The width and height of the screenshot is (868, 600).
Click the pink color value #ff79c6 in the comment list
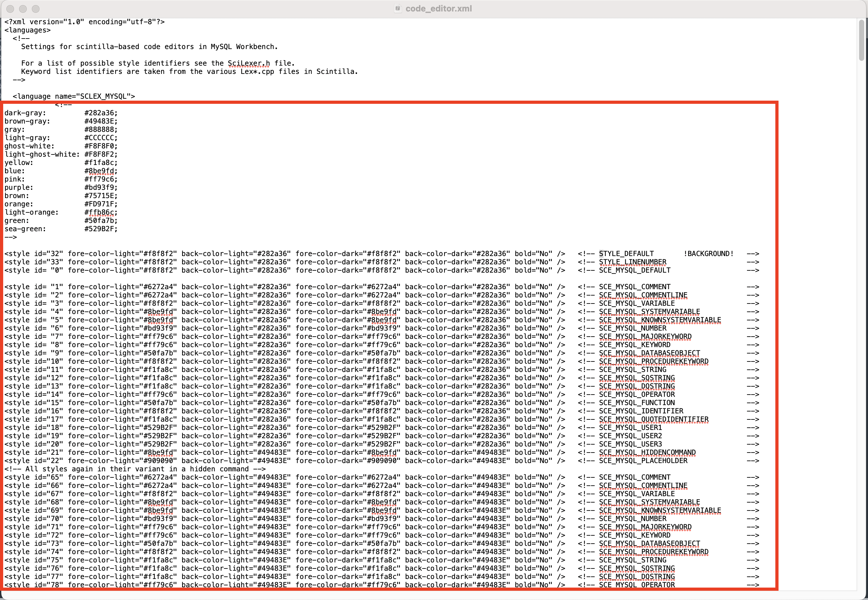click(x=100, y=179)
